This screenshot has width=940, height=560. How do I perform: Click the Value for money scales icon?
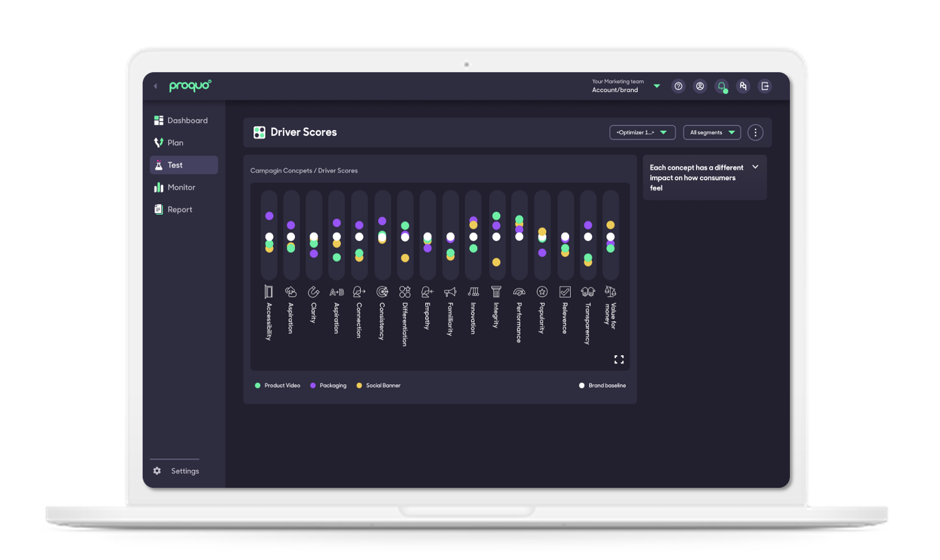(610, 291)
